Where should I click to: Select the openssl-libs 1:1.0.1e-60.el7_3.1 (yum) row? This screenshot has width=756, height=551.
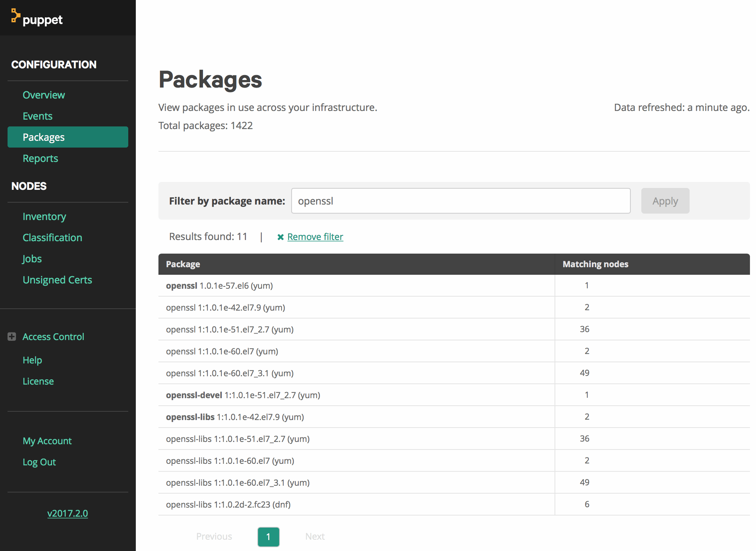point(454,483)
